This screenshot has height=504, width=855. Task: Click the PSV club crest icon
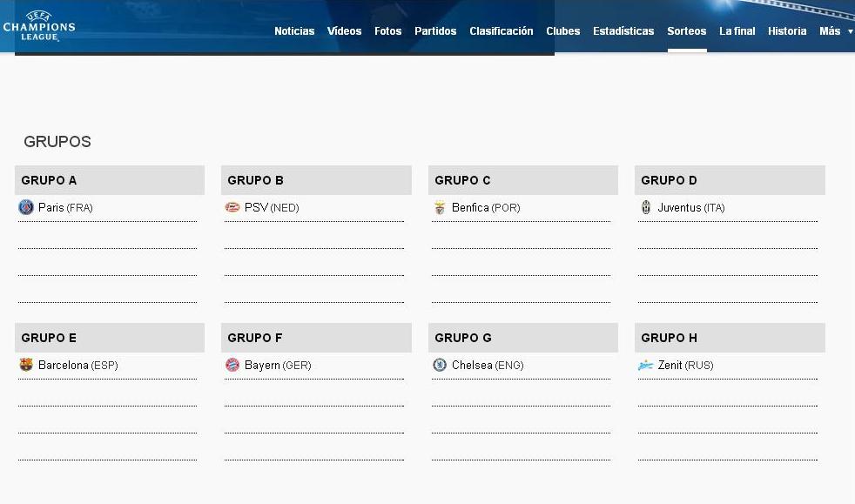(232, 207)
